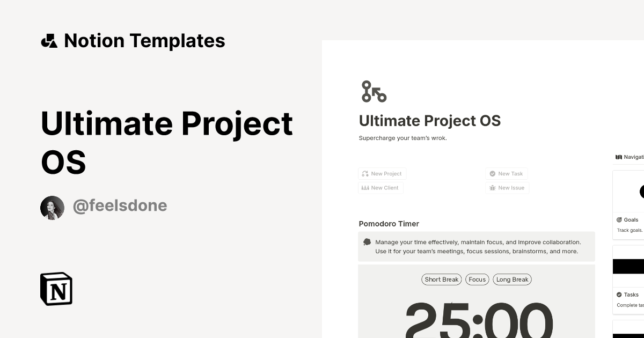The image size is (644, 338).
Task: Click the New Project icon
Action: click(365, 173)
